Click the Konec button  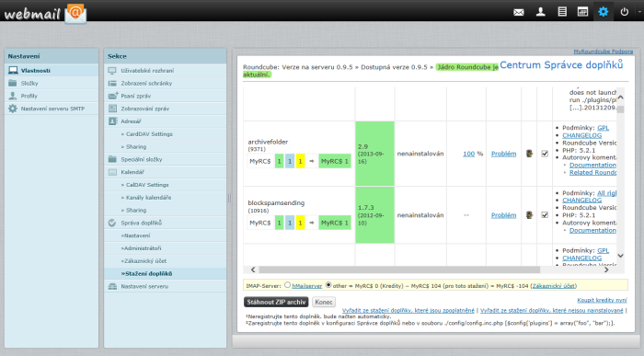[324, 302]
